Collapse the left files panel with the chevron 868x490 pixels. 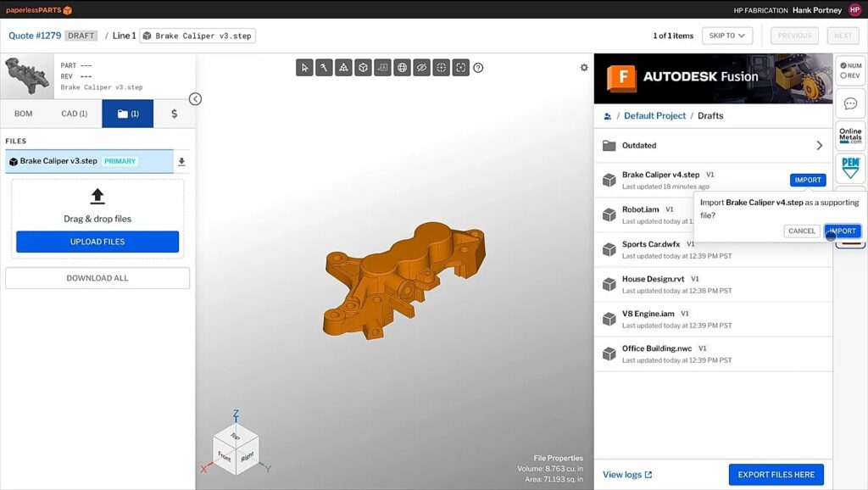[x=196, y=99]
